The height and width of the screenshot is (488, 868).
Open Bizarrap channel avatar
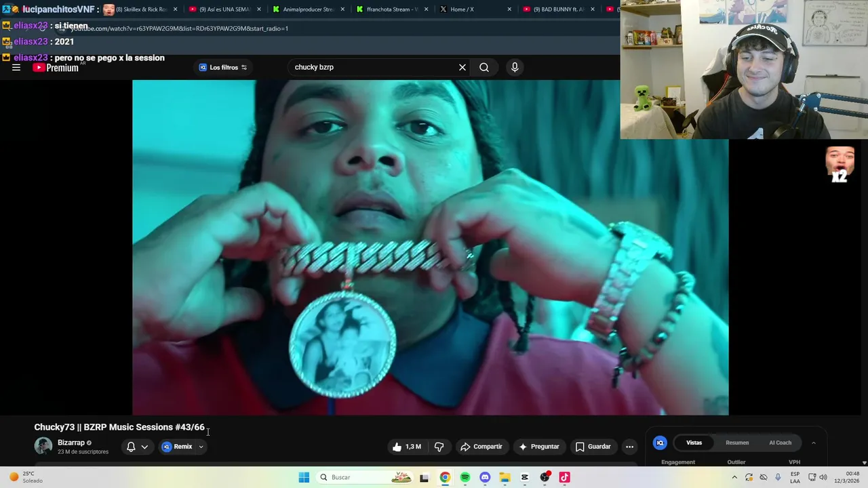[x=43, y=446]
